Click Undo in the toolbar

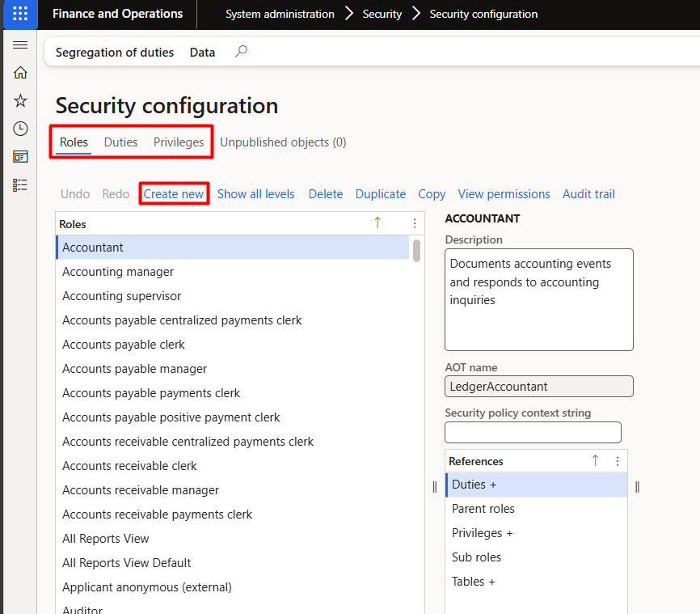coord(75,194)
